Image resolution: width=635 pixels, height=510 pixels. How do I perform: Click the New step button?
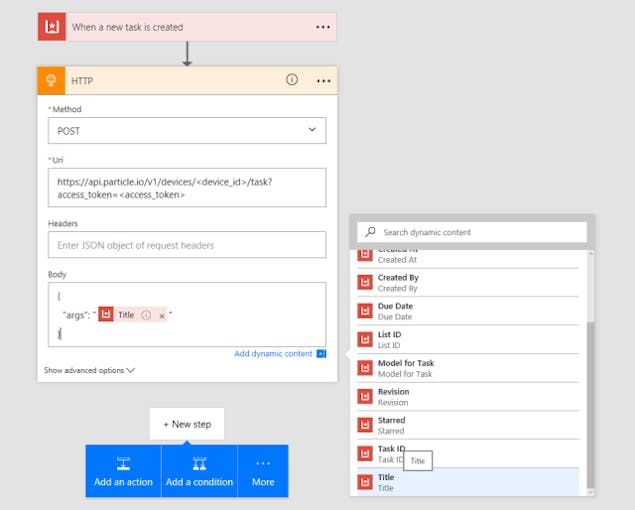tap(187, 424)
